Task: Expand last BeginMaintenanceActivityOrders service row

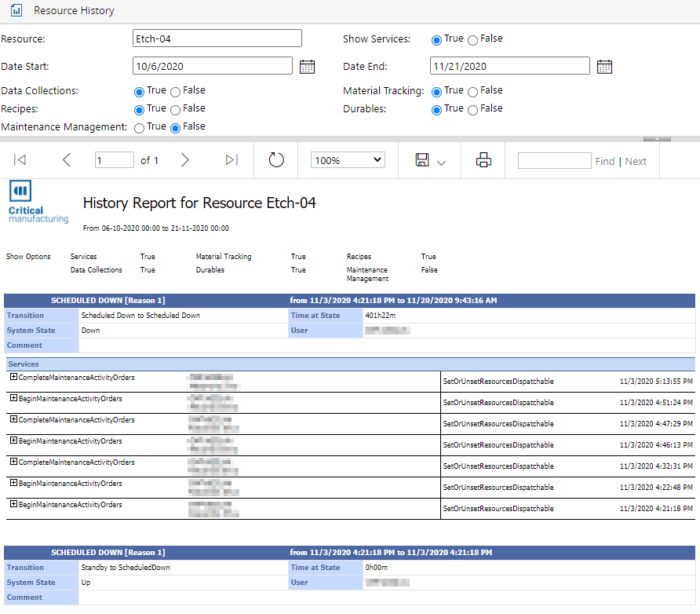Action: point(13,505)
